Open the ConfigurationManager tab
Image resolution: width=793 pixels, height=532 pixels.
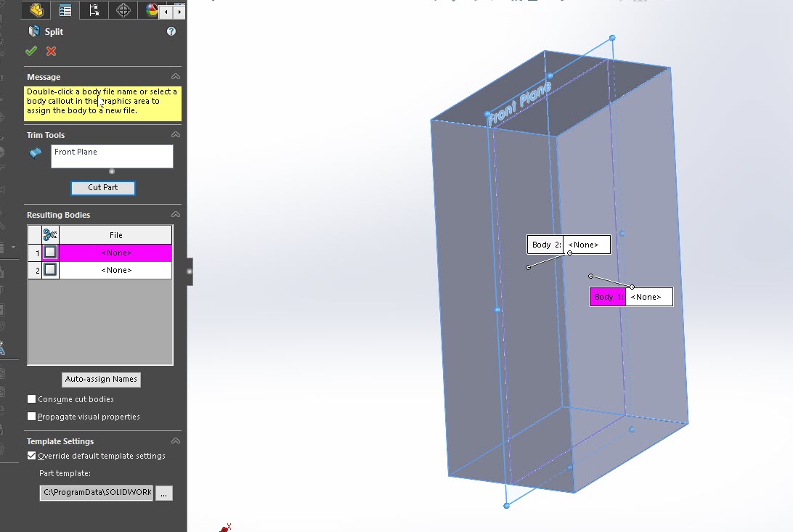point(94,10)
